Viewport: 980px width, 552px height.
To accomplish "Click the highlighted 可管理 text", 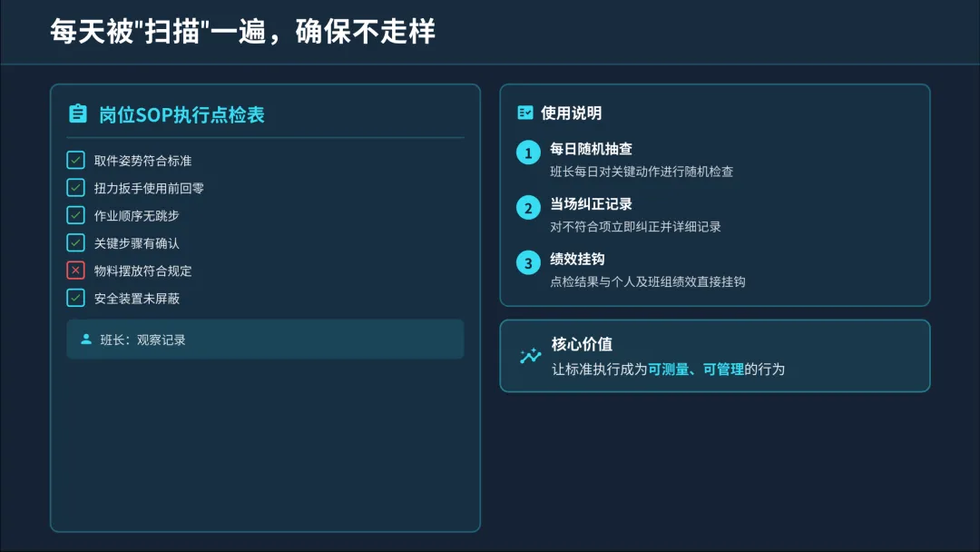I will coord(723,369).
